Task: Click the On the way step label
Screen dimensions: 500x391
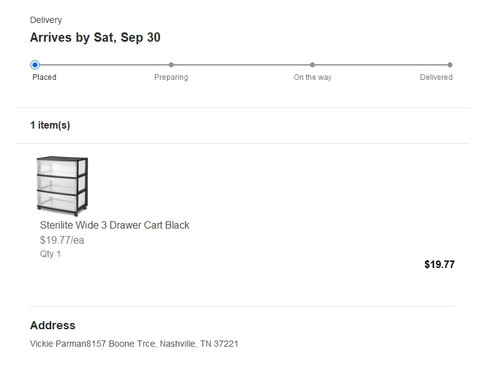Action: [312, 77]
